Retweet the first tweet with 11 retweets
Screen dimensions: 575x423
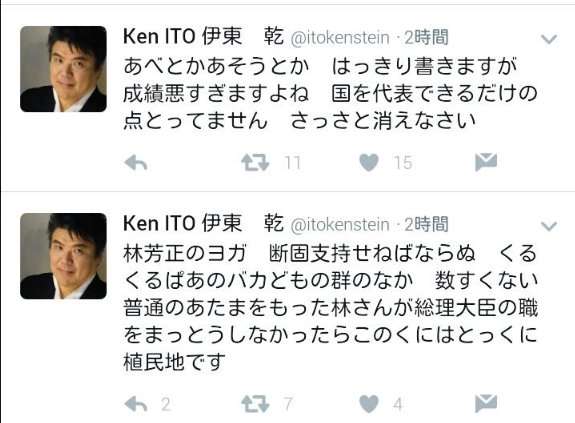[x=255, y=163]
